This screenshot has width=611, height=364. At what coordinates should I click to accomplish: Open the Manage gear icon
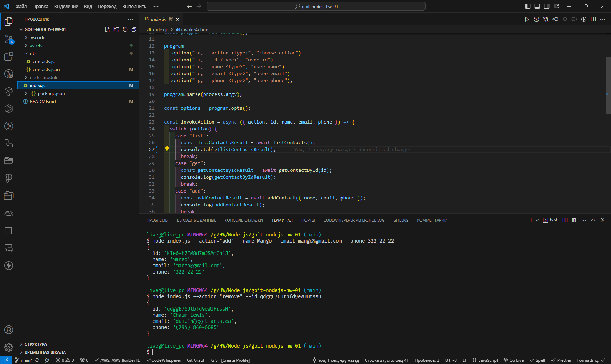tap(9, 347)
